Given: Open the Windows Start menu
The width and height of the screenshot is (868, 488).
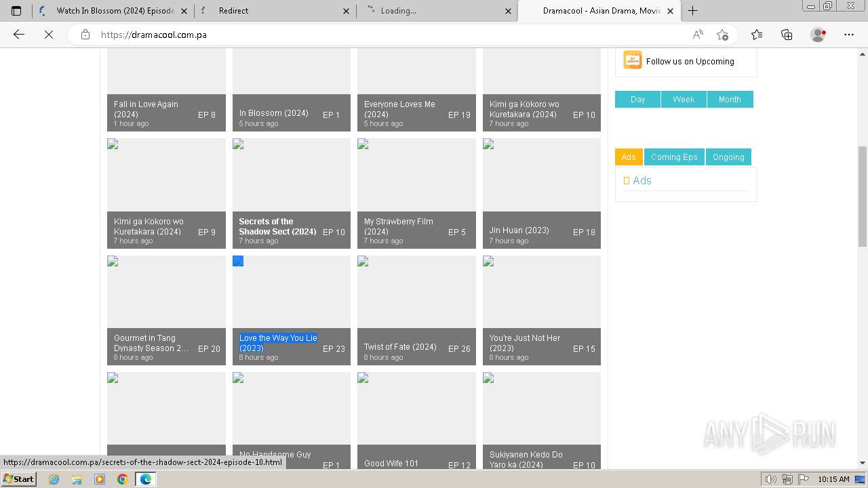Looking at the screenshot, I should [x=19, y=479].
